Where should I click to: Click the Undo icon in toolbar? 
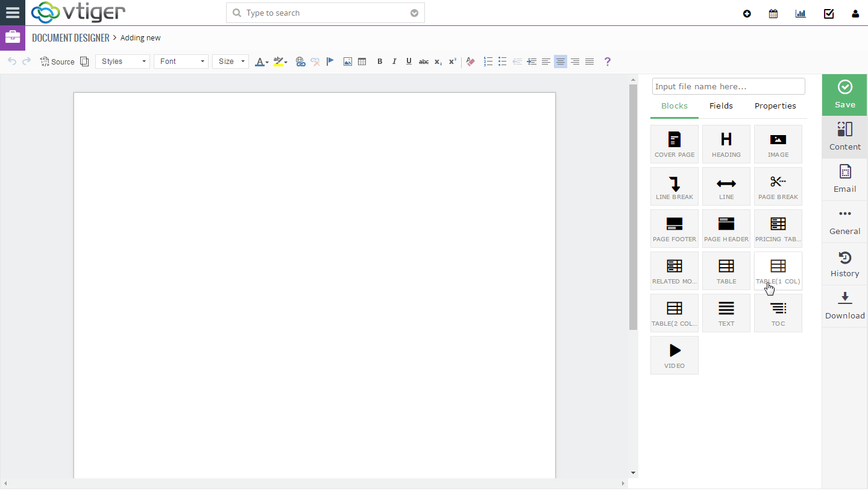click(12, 62)
